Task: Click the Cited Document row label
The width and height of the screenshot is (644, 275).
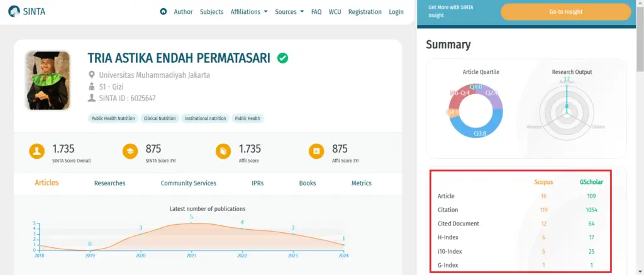Action: click(x=458, y=224)
